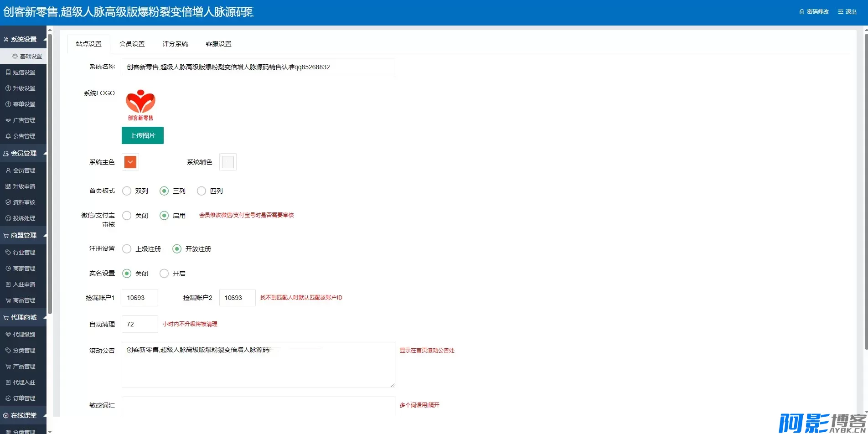The width and height of the screenshot is (868, 434).
Task: Switch to the 会员设置 tab
Action: click(x=132, y=44)
